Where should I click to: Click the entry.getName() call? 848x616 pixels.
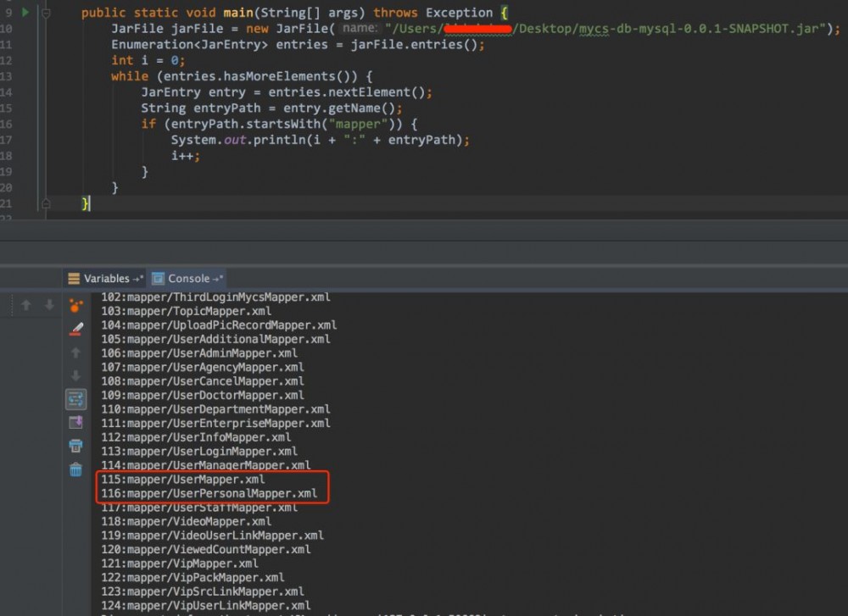coord(340,108)
